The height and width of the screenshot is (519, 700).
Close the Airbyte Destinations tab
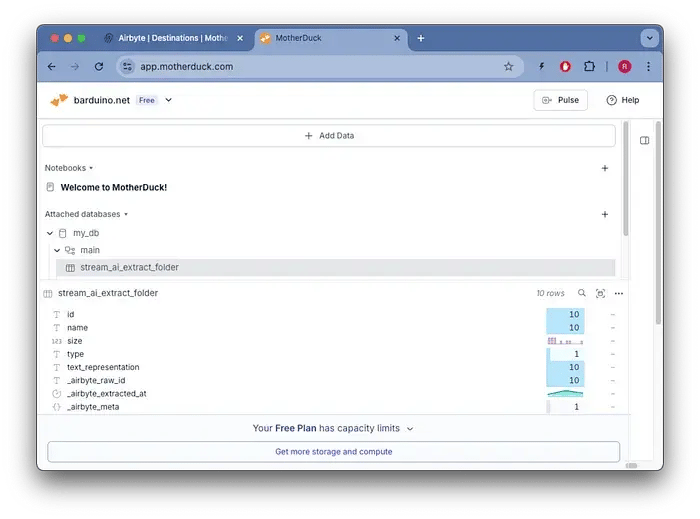tap(240, 38)
